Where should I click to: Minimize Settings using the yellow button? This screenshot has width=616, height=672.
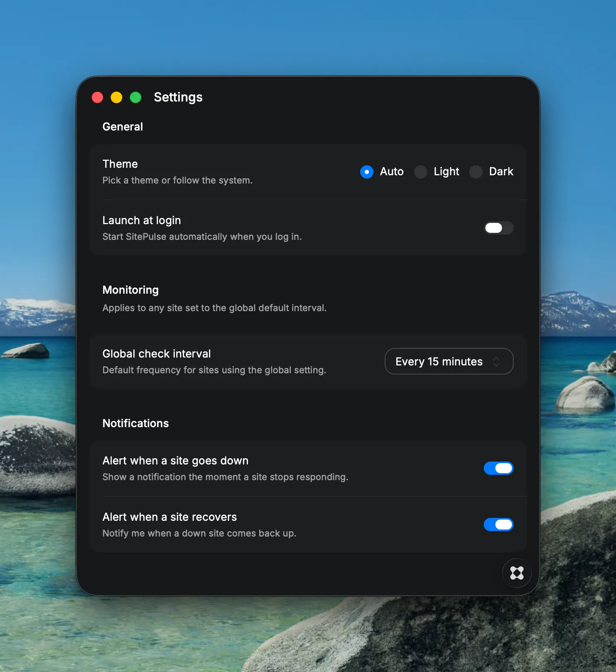tap(116, 97)
